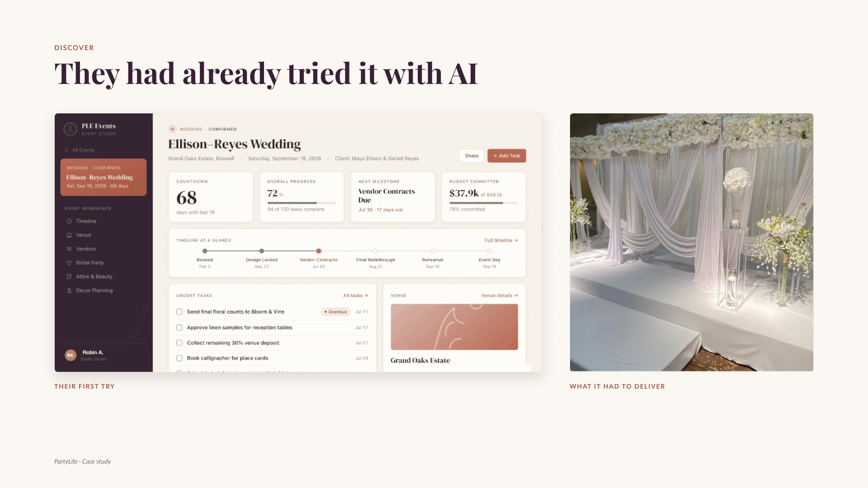Click the 94 of 130 tasks complete text
The width and height of the screenshot is (868, 488).
point(296,209)
